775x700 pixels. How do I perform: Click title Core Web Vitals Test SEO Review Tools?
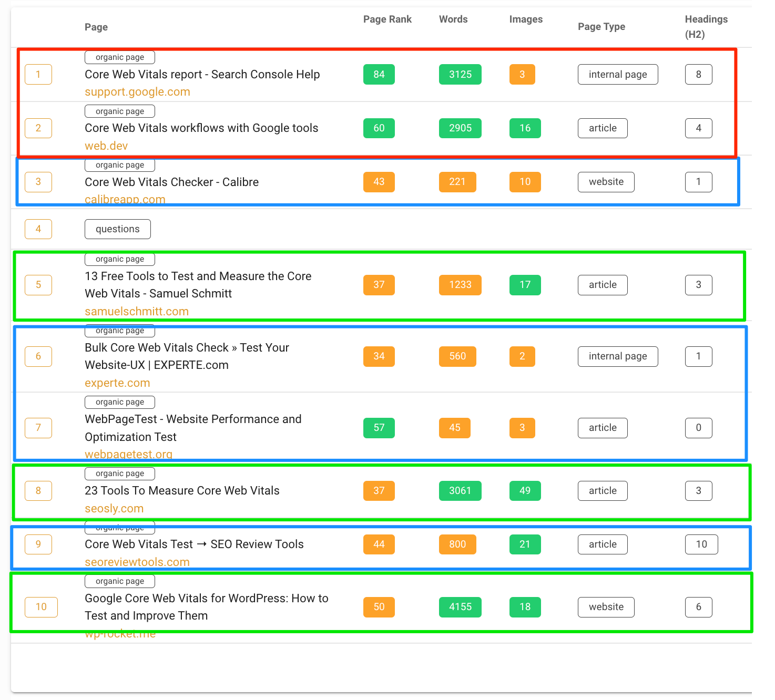[194, 544]
